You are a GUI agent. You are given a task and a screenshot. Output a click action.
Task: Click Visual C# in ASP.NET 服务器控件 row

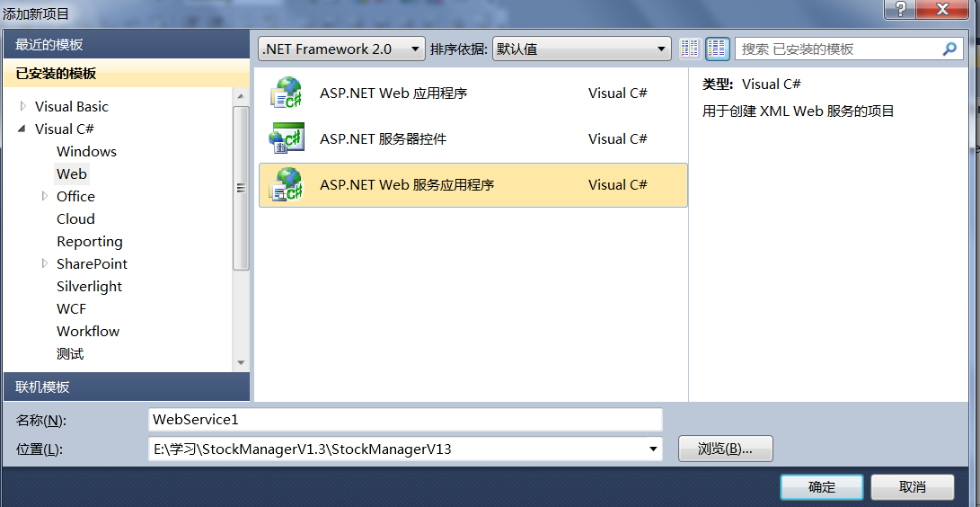pos(617,138)
